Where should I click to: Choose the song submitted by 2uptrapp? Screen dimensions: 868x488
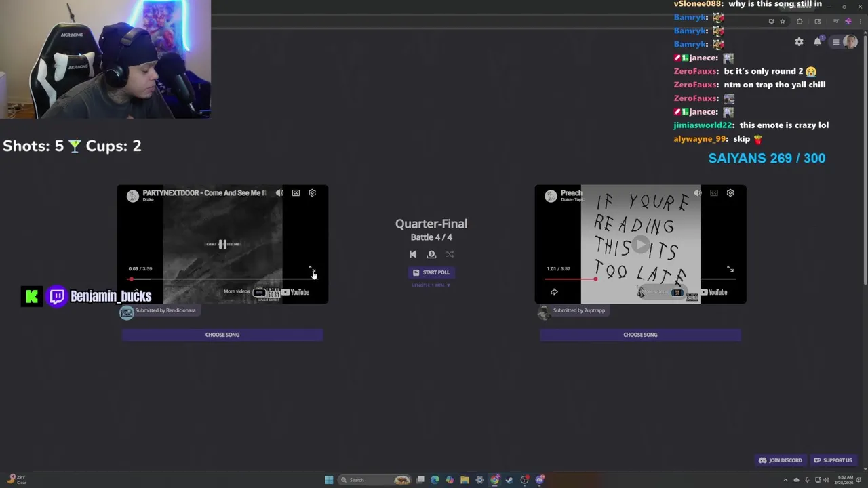(x=640, y=335)
